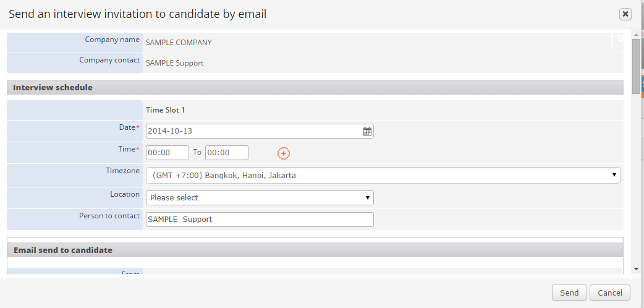
Task: Add another time slot with plus icon
Action: [284, 153]
